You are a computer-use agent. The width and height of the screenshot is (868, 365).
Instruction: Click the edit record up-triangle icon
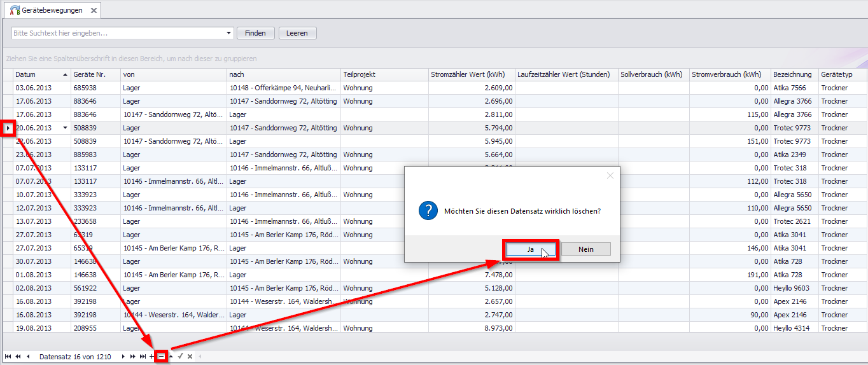point(171,357)
